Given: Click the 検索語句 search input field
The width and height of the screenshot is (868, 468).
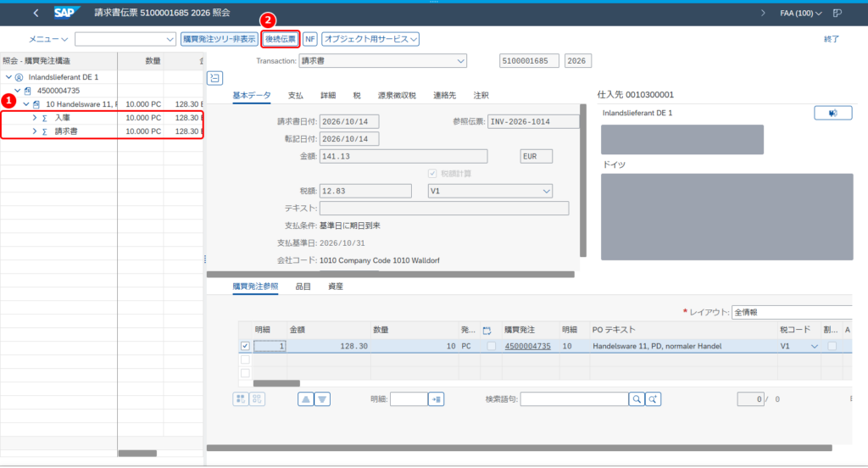Looking at the screenshot, I should [574, 398].
